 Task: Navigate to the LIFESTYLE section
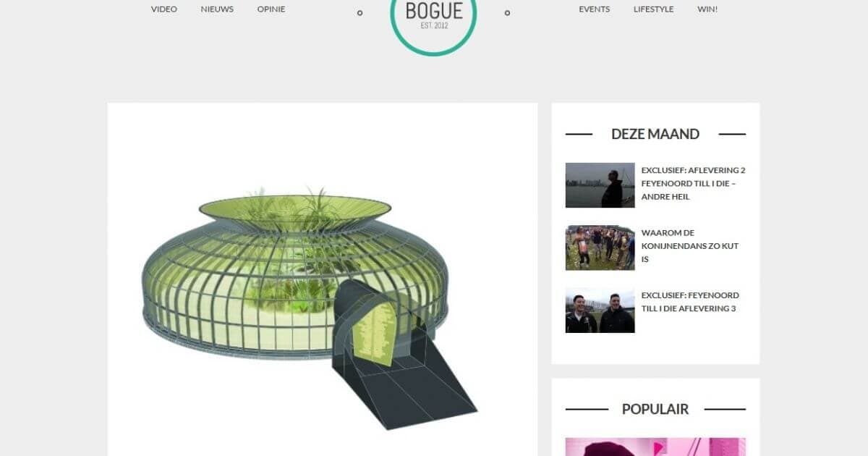(653, 9)
